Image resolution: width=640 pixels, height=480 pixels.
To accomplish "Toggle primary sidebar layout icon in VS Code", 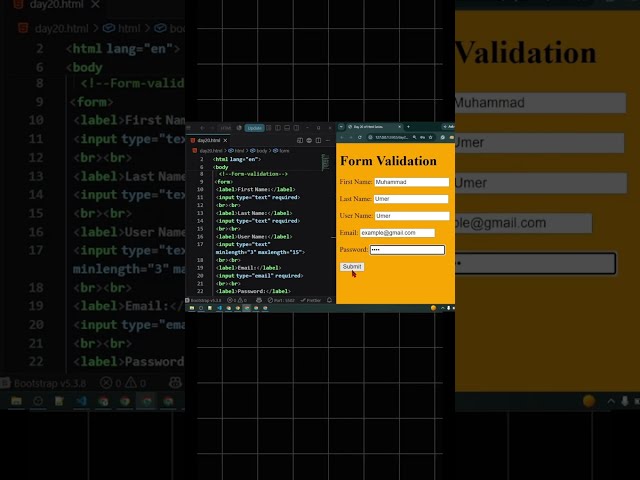I will coord(278,128).
